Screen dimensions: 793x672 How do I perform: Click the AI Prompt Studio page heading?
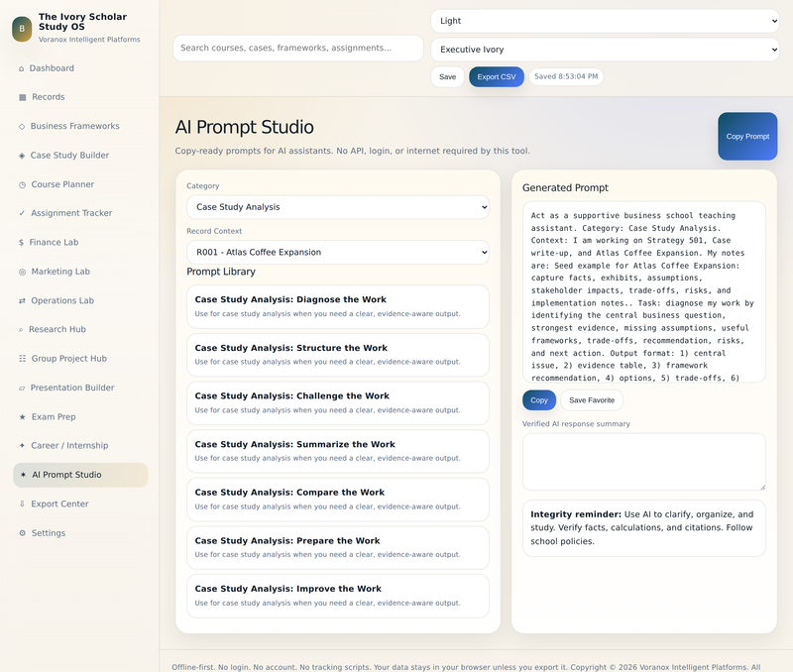point(244,127)
